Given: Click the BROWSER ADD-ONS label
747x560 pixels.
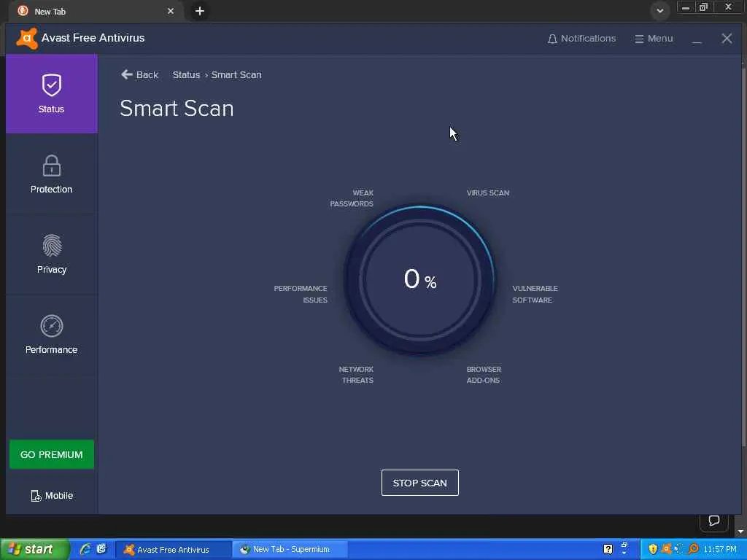Looking at the screenshot, I should (x=484, y=375).
